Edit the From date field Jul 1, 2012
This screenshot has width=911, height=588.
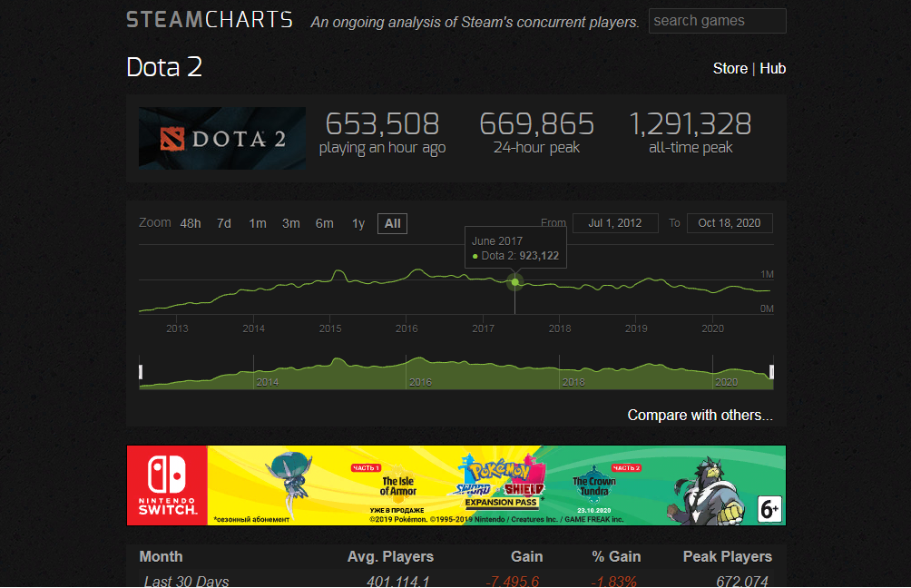pos(614,223)
